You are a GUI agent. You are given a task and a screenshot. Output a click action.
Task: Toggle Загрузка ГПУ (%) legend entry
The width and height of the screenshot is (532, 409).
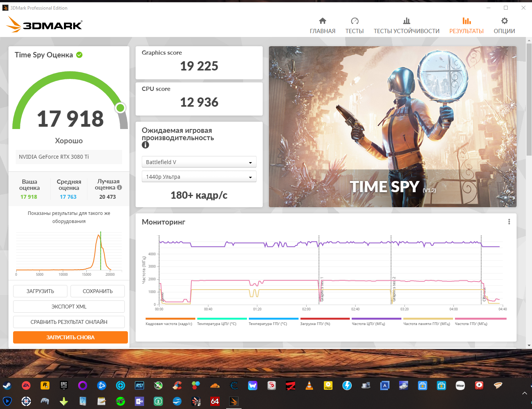coord(325,322)
